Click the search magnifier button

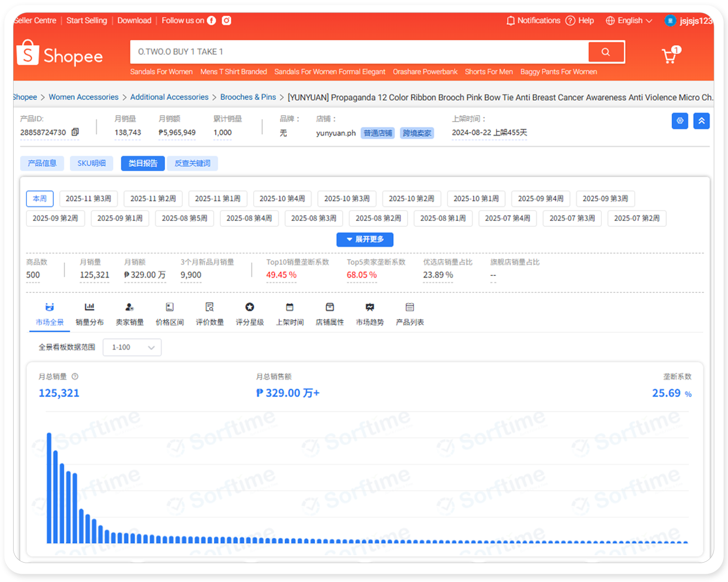606,52
